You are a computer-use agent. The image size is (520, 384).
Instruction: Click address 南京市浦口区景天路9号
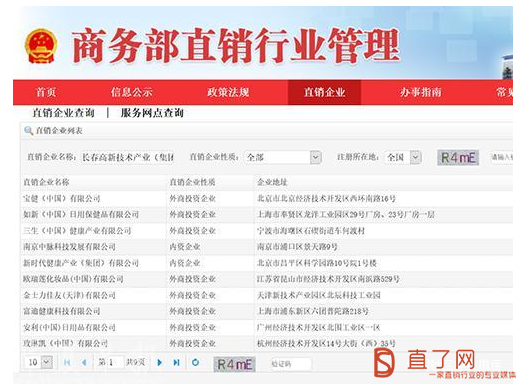[297, 247]
